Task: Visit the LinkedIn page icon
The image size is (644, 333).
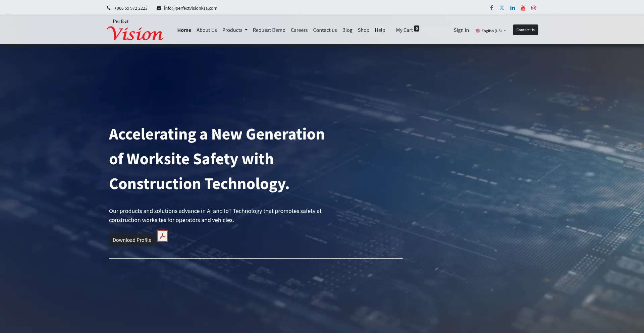Action: coord(513,8)
